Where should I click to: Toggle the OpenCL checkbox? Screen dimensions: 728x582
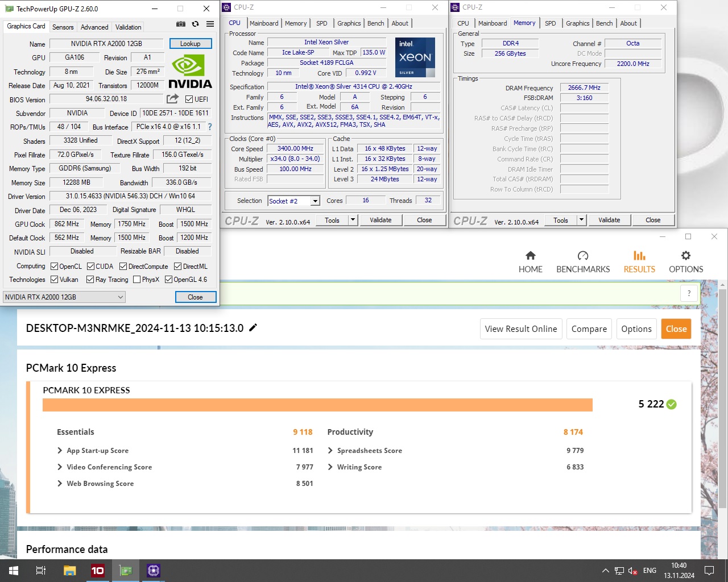(54, 266)
